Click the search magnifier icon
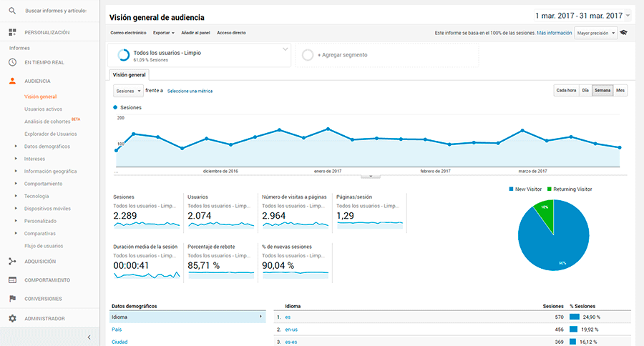This screenshot has height=346, width=644. pos(12,11)
